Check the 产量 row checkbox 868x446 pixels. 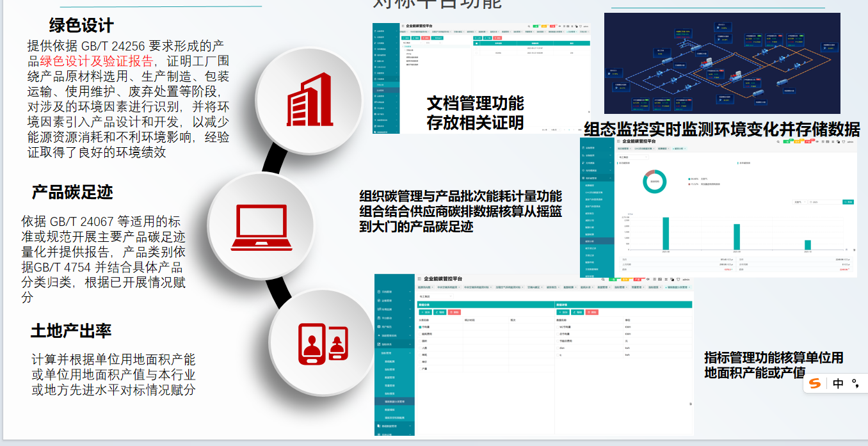point(420,369)
